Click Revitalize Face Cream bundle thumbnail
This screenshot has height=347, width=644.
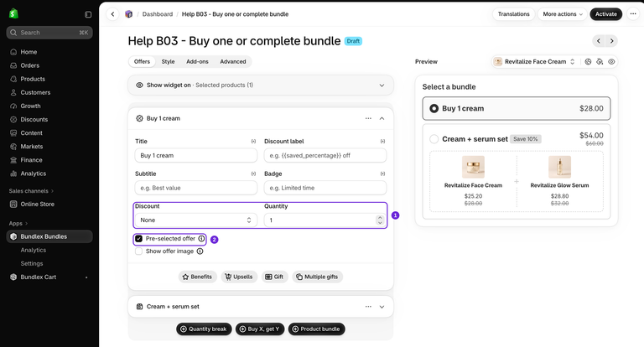473,167
